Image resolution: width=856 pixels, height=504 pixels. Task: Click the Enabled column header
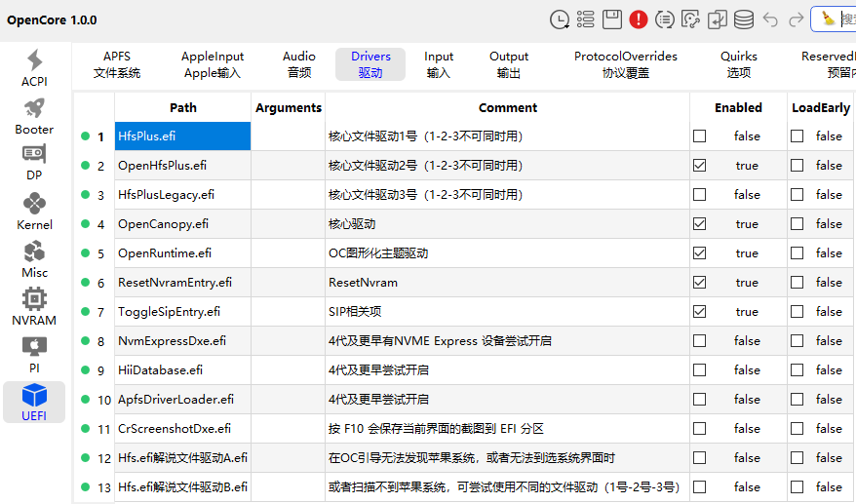tap(739, 107)
